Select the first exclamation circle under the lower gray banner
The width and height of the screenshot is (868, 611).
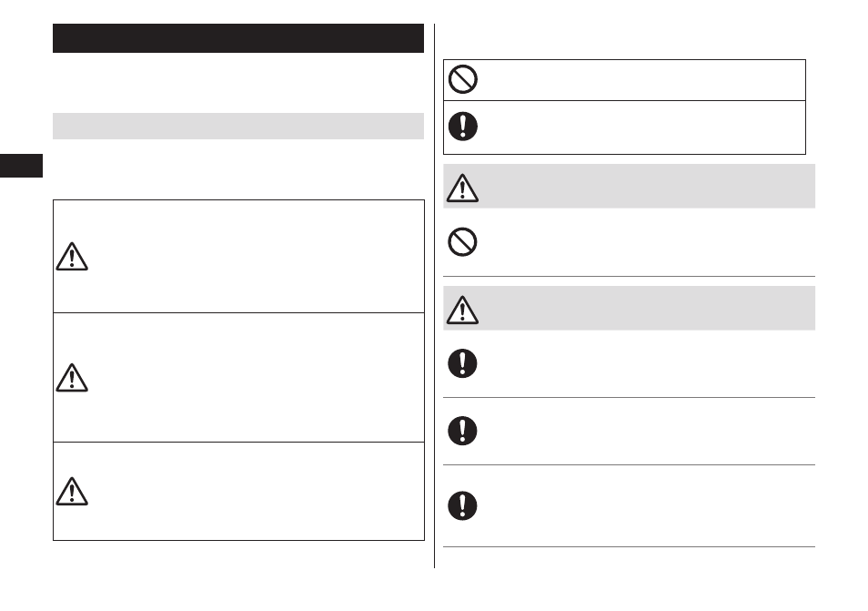(462, 363)
